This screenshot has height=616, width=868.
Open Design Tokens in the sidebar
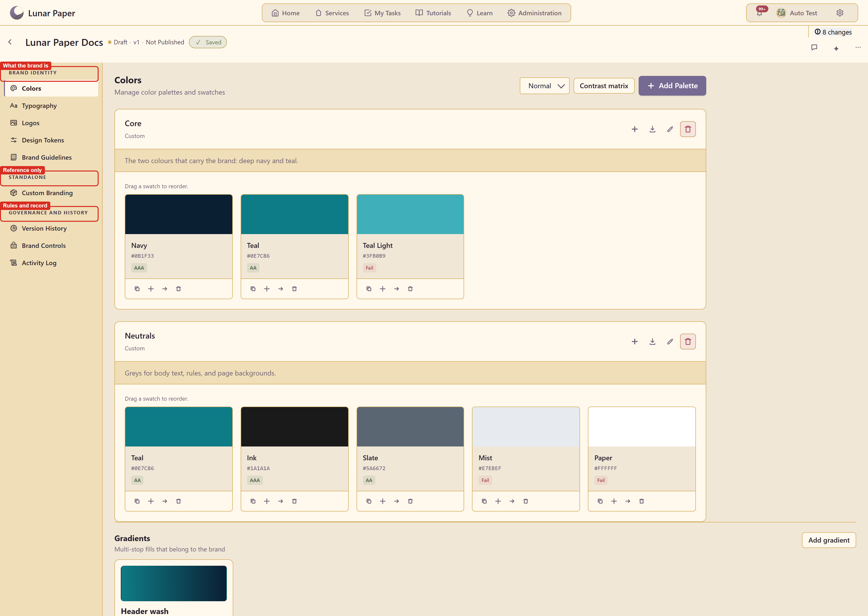pyautogui.click(x=51, y=140)
